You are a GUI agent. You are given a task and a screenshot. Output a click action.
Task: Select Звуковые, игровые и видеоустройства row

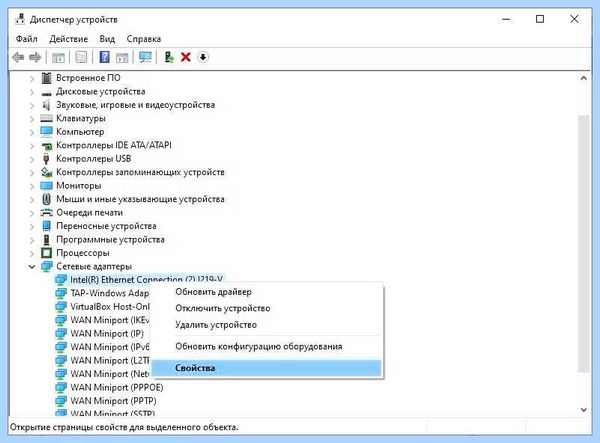[x=135, y=105]
